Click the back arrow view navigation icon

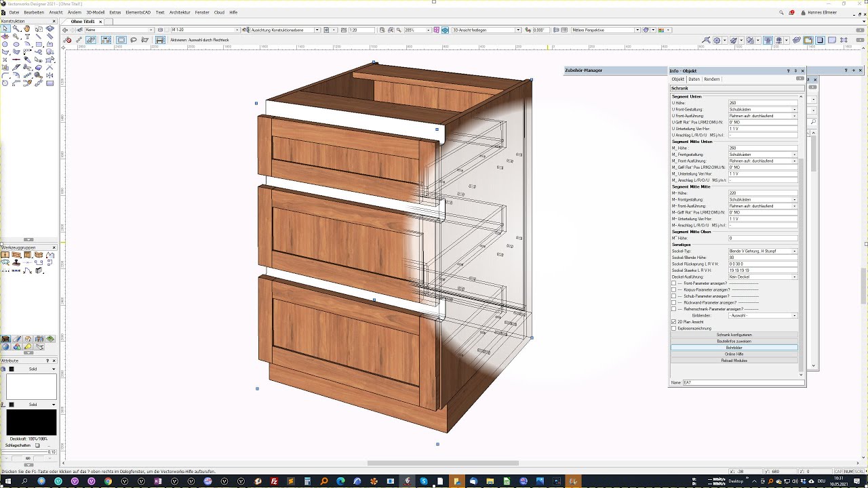[65, 30]
